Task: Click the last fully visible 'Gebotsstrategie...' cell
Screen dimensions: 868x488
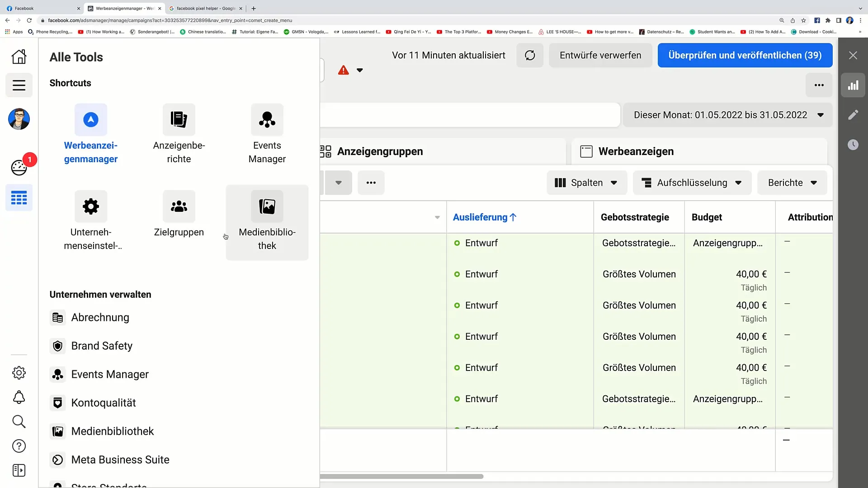Action: coord(639,399)
